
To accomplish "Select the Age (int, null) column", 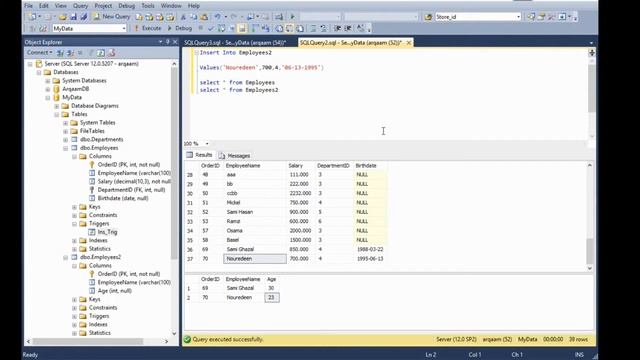I will [114, 291].
